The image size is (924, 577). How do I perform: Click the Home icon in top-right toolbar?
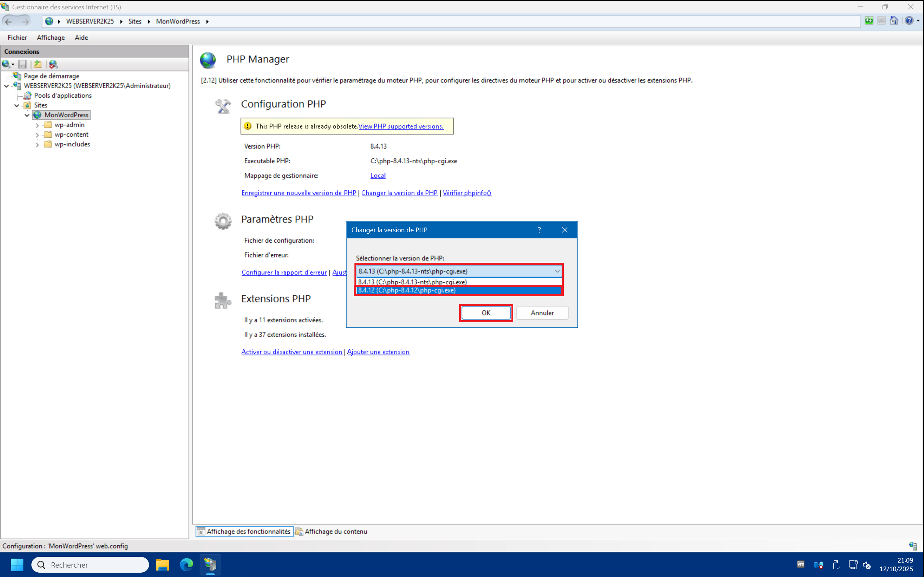click(x=894, y=21)
